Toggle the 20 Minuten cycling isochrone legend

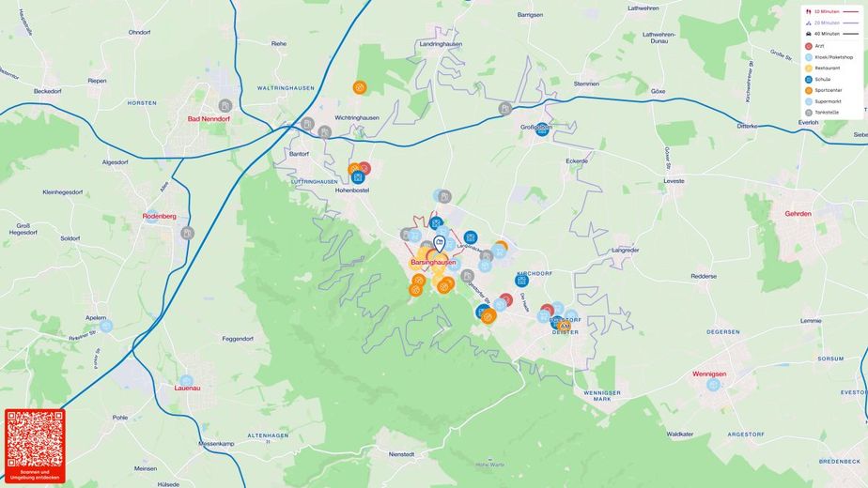[831, 23]
